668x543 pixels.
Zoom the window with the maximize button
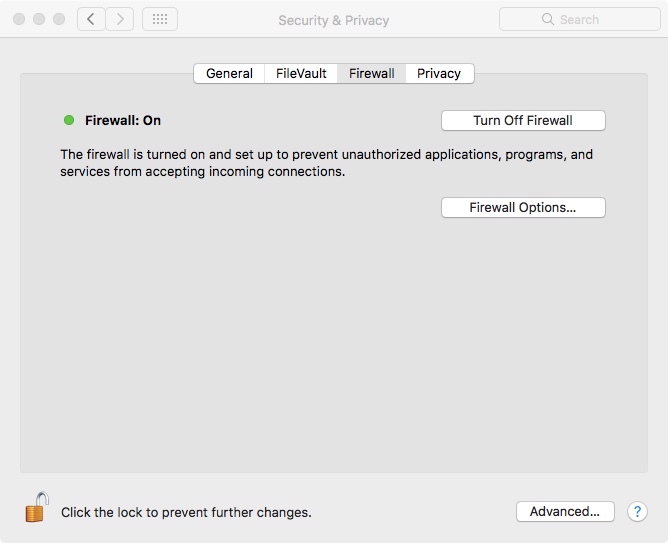click(x=59, y=19)
